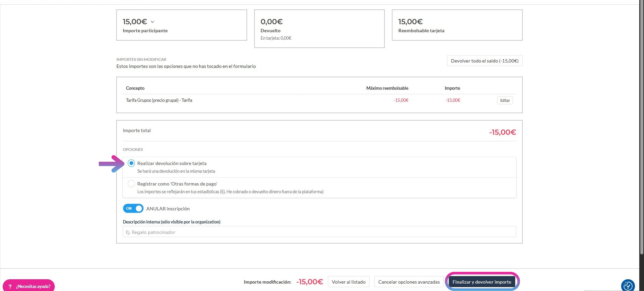
Task: Click the 'Importe total' label
Action: [137, 130]
